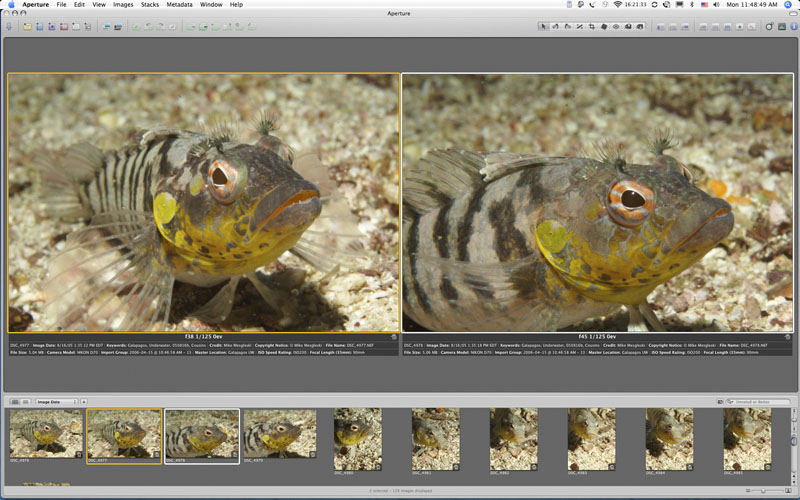Select the Red Eye tool
Screen dimensions: 800x500
(616, 26)
